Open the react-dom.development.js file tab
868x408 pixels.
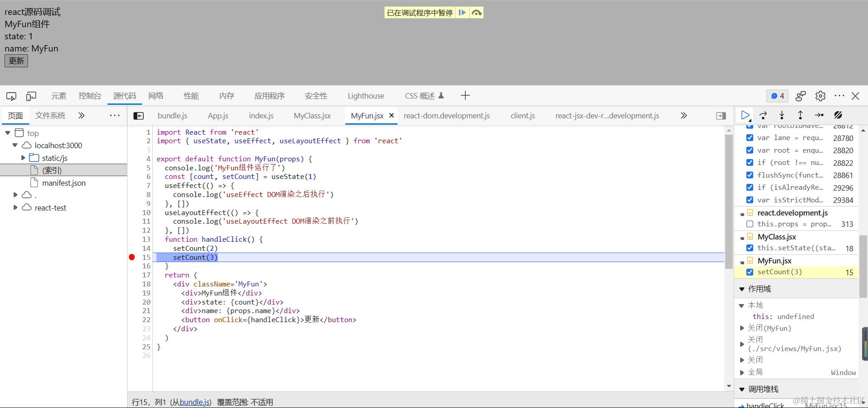(447, 116)
